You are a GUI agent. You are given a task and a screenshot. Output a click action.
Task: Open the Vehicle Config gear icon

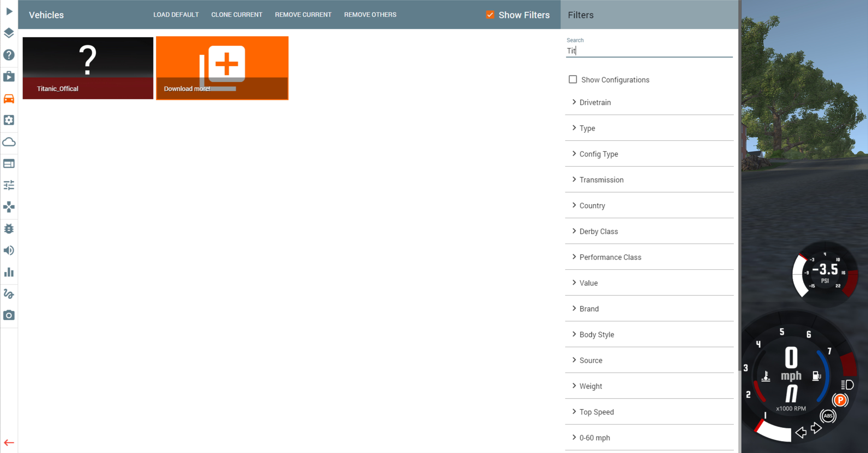click(9, 120)
